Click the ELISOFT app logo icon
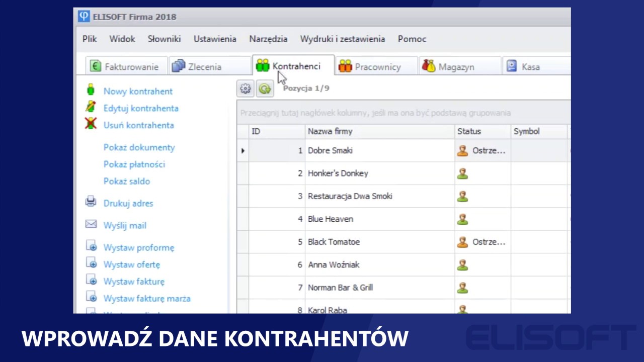This screenshot has height=362, width=644. click(x=84, y=17)
